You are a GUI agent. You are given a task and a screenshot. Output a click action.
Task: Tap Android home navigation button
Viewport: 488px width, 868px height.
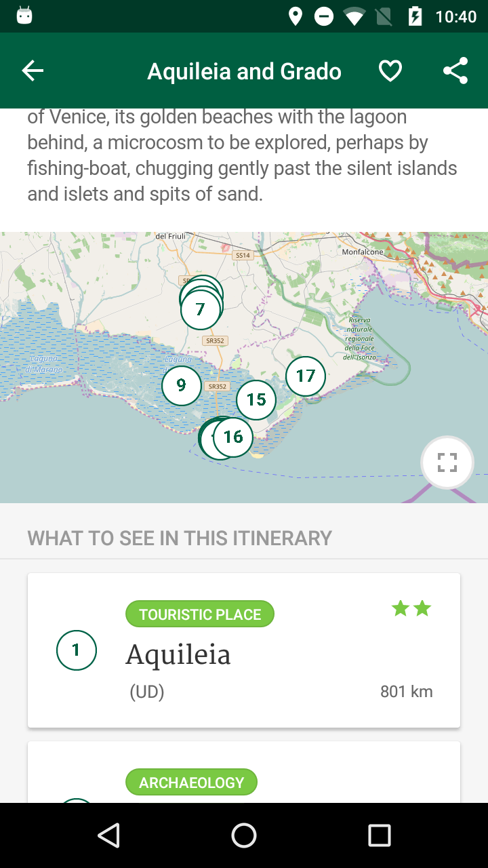coord(244,835)
